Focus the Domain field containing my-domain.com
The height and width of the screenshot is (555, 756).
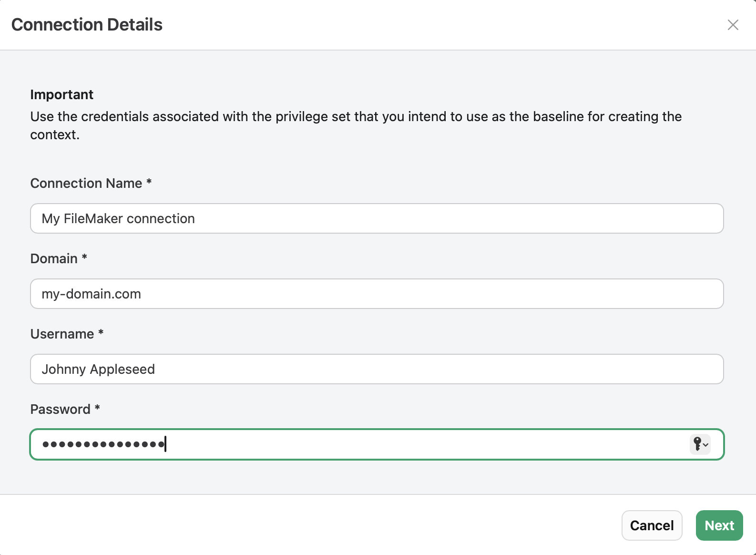coord(377,294)
